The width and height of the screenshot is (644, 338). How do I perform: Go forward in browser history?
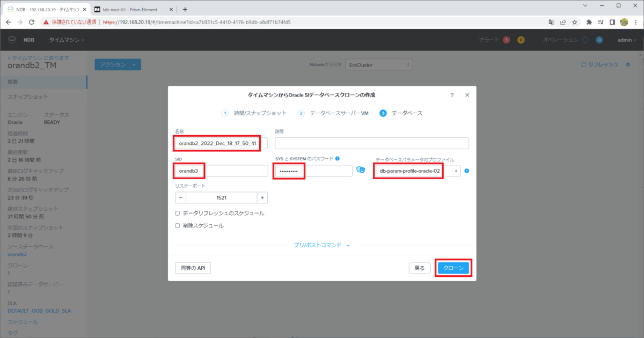click(20, 22)
